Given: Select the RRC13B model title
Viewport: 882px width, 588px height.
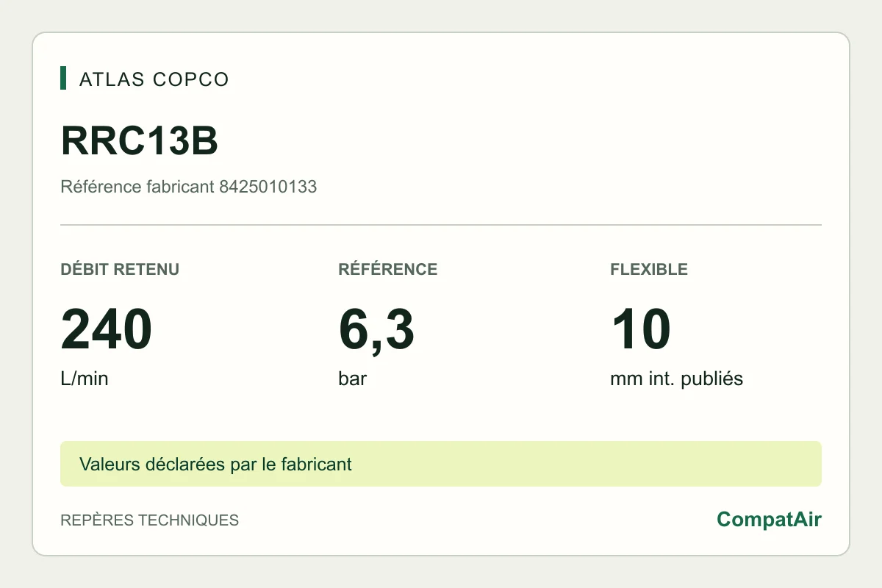Looking at the screenshot, I should (140, 141).
